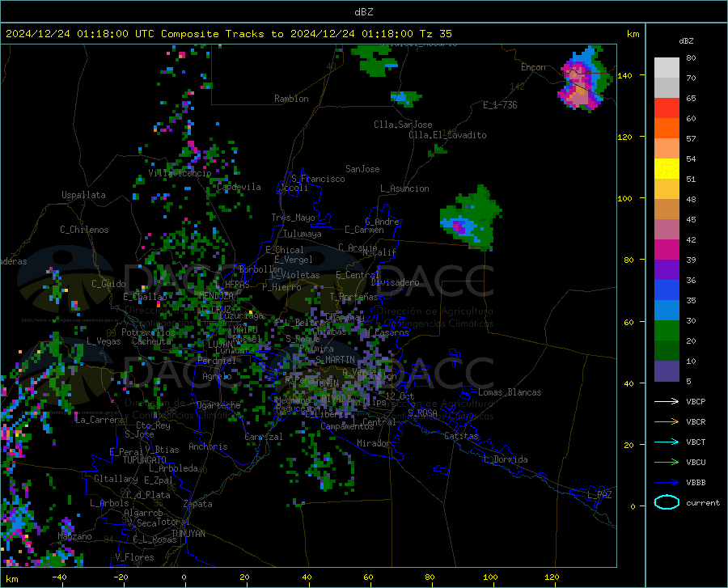
Task: Click the TUPUNGATO label
Action: tap(145, 460)
